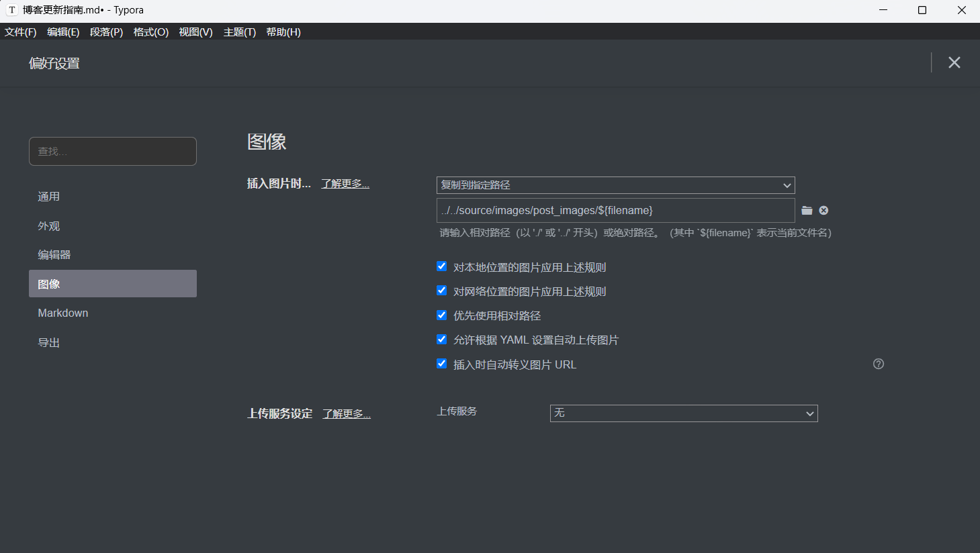Switch to the 编辑器 settings section
Image resolution: width=980 pixels, height=553 pixels.
click(x=54, y=255)
